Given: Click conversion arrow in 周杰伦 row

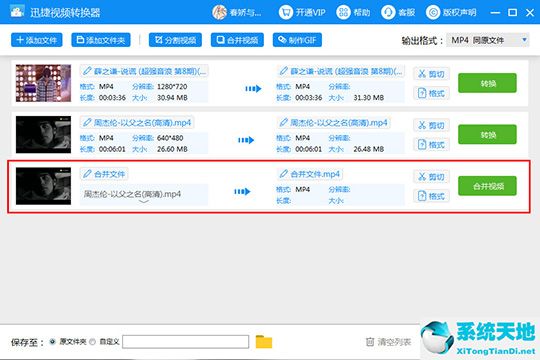Looking at the screenshot, I should click(x=246, y=140).
